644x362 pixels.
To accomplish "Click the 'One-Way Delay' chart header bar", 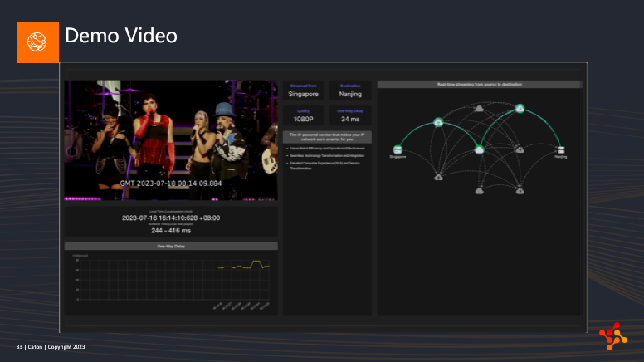I will [171, 246].
